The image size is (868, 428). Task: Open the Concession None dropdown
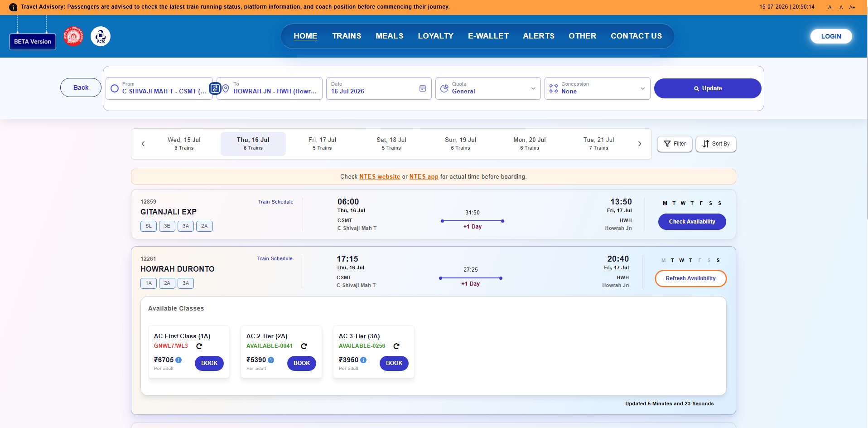pos(597,88)
